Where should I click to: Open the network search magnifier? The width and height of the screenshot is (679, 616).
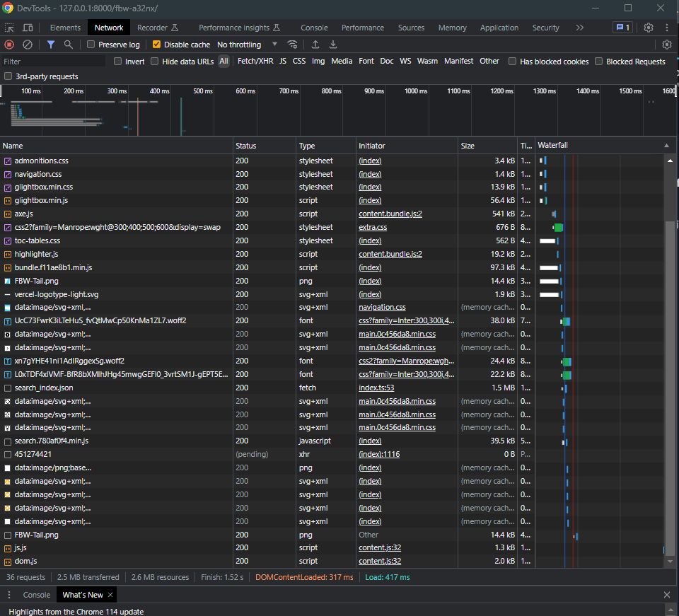pyautogui.click(x=69, y=45)
